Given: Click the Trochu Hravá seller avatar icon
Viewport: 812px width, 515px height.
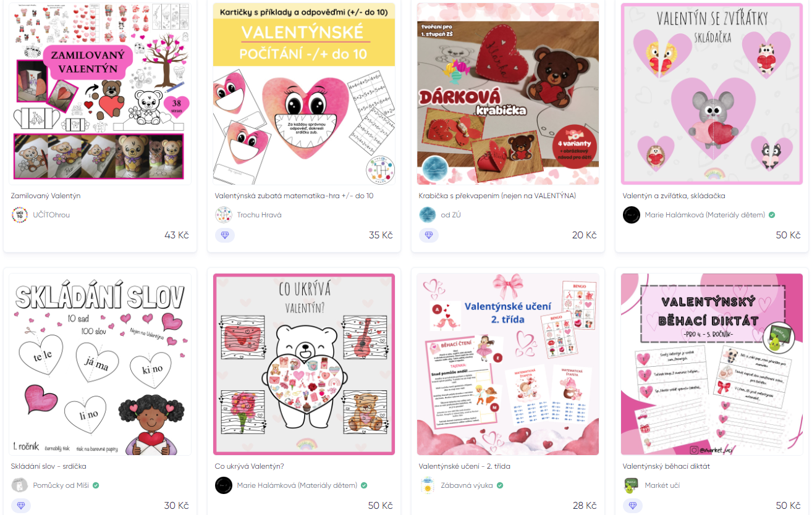Looking at the screenshot, I should pos(224,215).
